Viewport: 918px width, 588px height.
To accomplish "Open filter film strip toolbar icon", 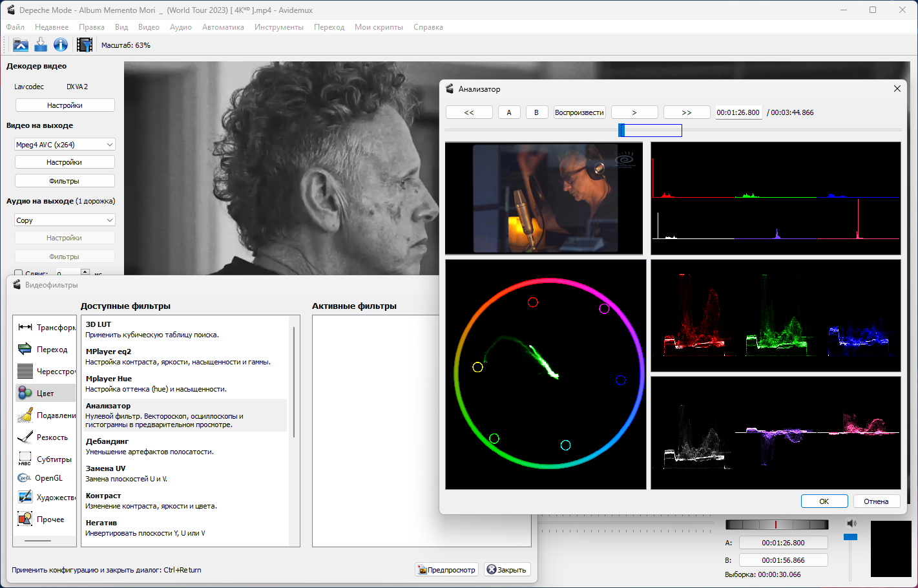I will (85, 45).
